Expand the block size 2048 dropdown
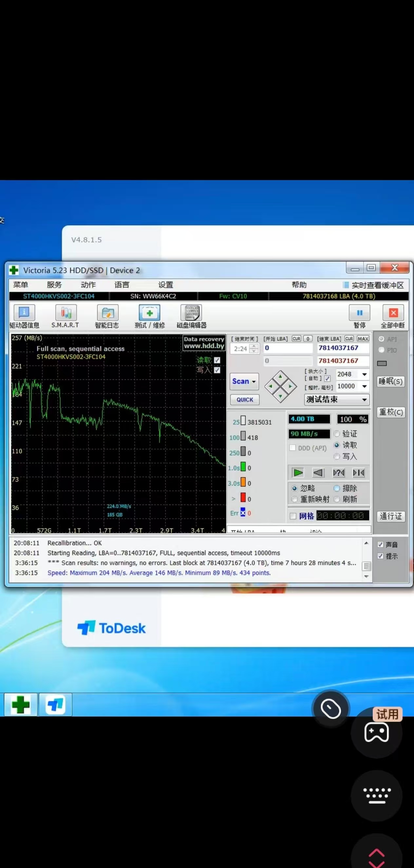This screenshot has width=414, height=868. click(365, 374)
